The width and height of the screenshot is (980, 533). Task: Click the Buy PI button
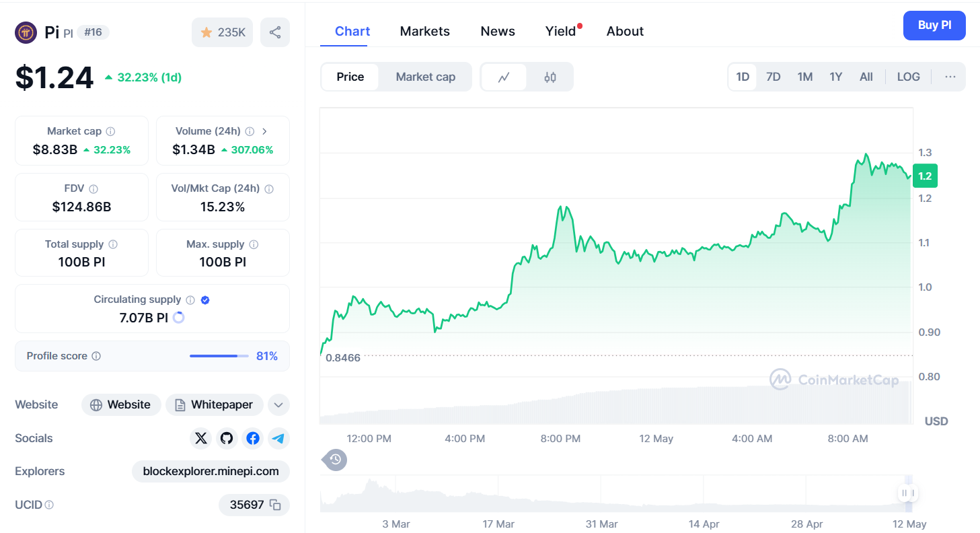[x=934, y=26]
